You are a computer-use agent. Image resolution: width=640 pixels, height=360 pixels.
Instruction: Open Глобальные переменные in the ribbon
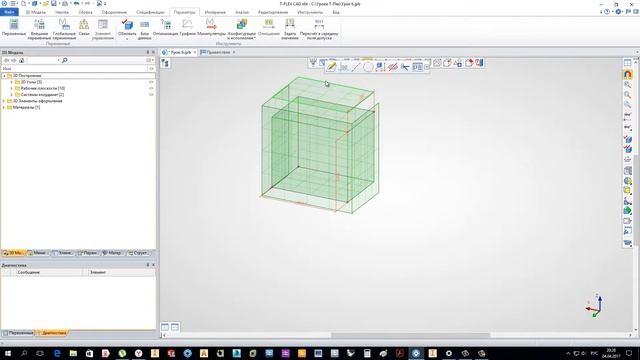pos(64,29)
